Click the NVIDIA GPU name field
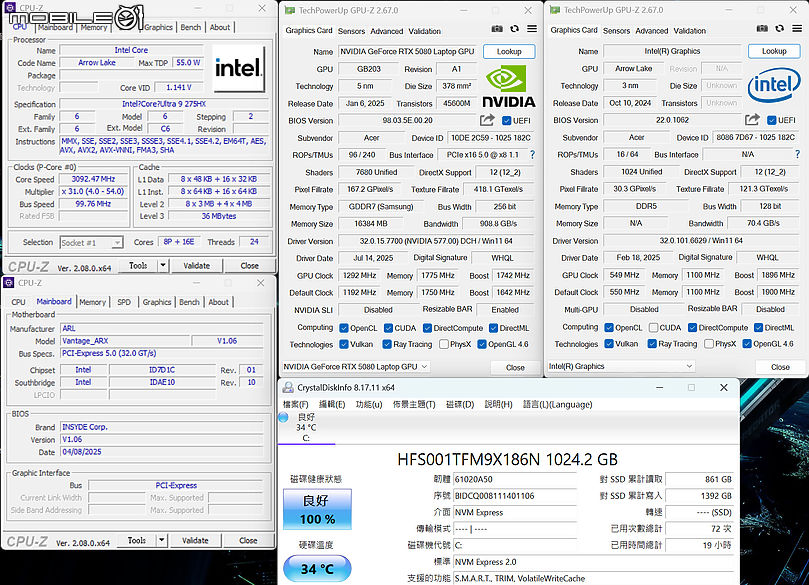Viewport: 809px width, 585px height. [408, 51]
